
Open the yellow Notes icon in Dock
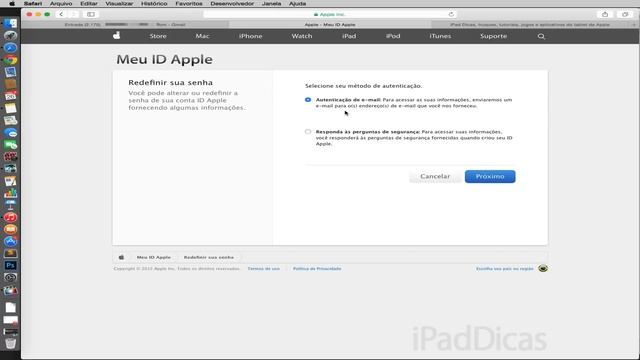tap(11, 108)
